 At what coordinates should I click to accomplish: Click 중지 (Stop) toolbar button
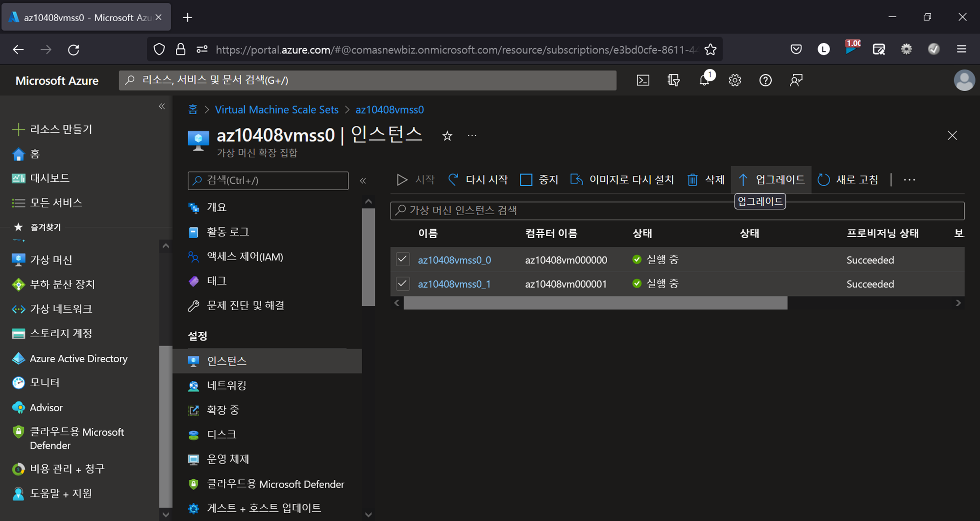(x=539, y=180)
